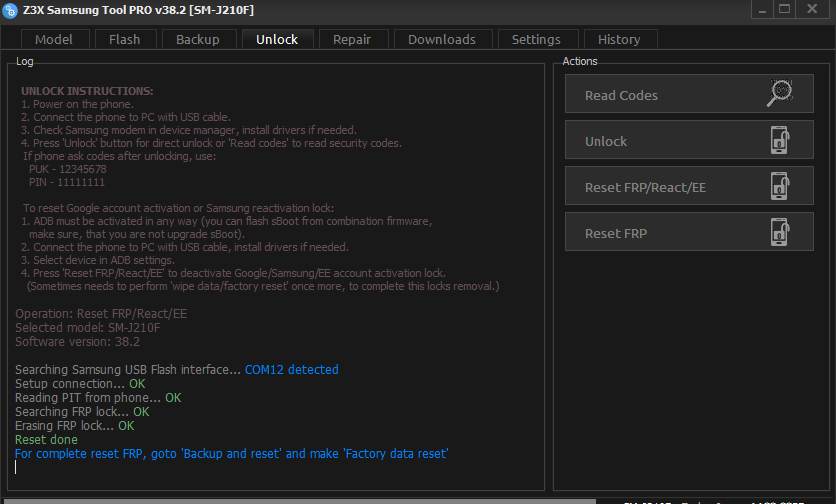This screenshot has height=504, width=836.
Task: Open the Backup tab
Action: coord(198,39)
